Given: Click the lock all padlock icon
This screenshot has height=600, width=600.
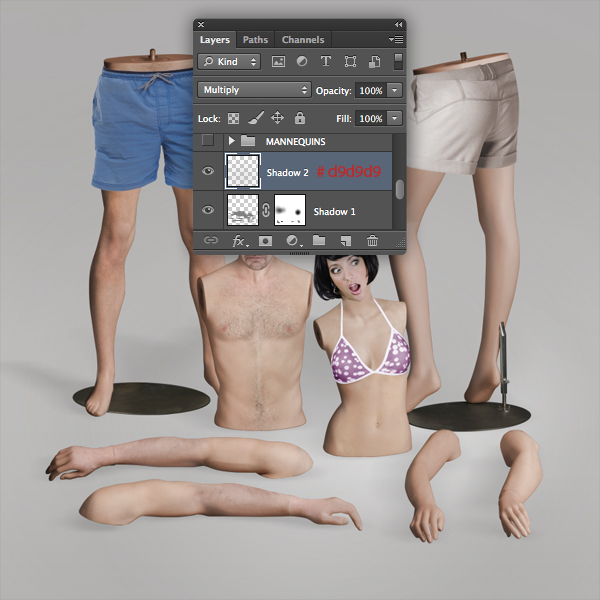Looking at the screenshot, I should (300, 118).
